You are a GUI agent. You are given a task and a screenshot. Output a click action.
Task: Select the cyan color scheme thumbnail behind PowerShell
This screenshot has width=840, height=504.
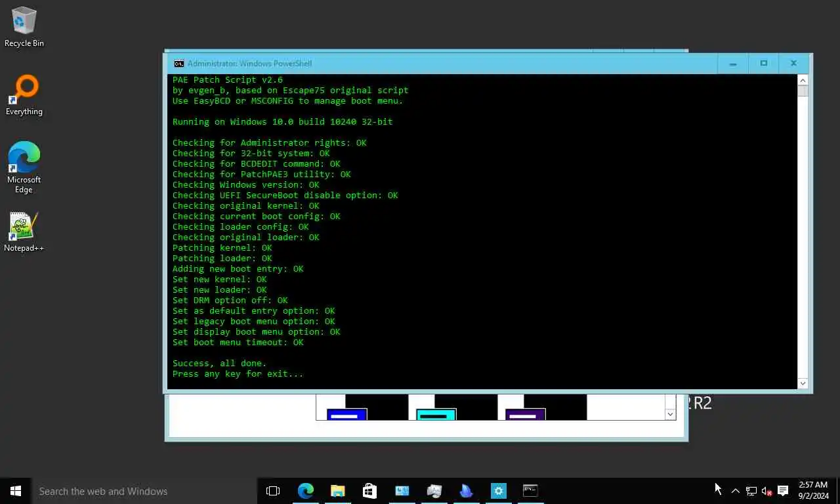click(436, 414)
